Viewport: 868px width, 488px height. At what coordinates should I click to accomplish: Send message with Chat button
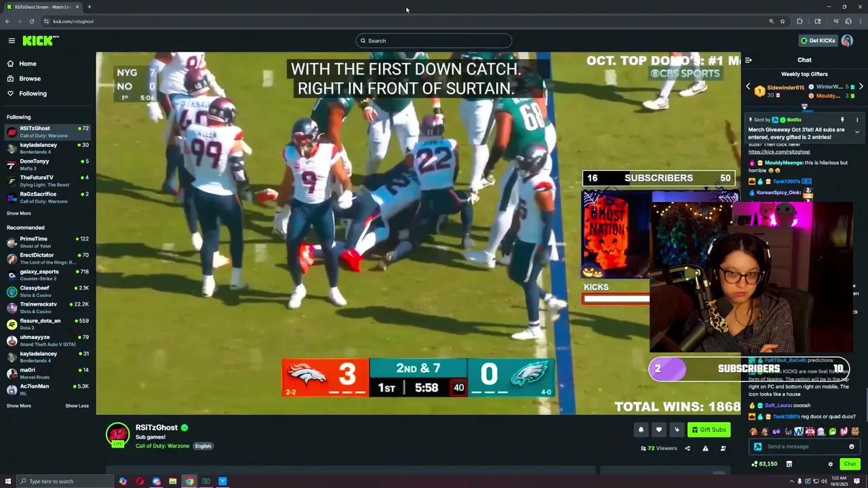[850, 464]
